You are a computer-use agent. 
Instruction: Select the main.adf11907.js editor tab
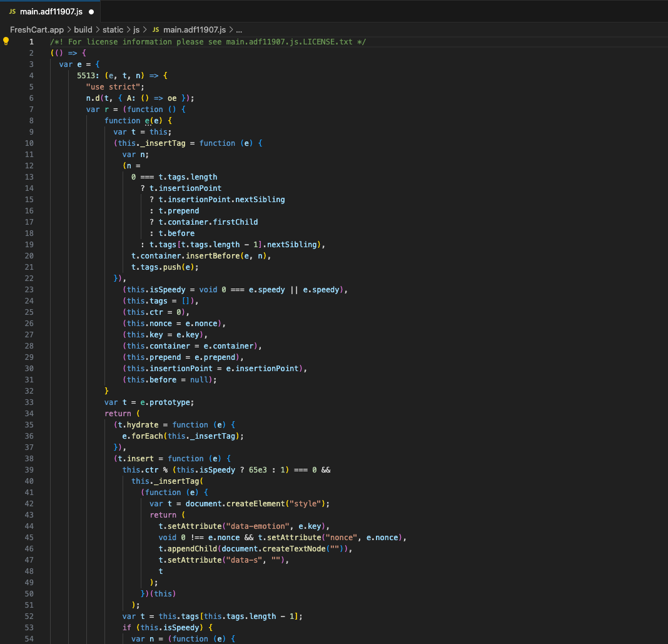(x=50, y=11)
